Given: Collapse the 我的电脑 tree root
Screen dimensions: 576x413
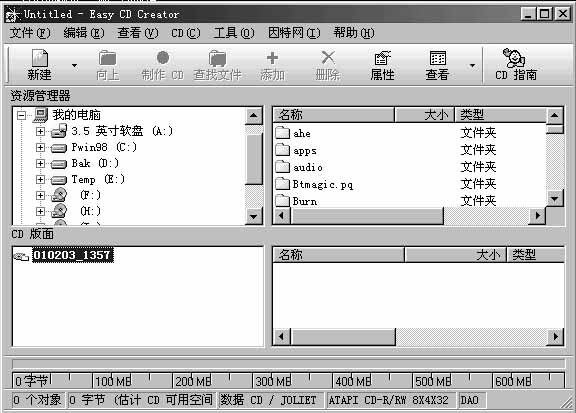Looking at the screenshot, I should coord(22,115).
